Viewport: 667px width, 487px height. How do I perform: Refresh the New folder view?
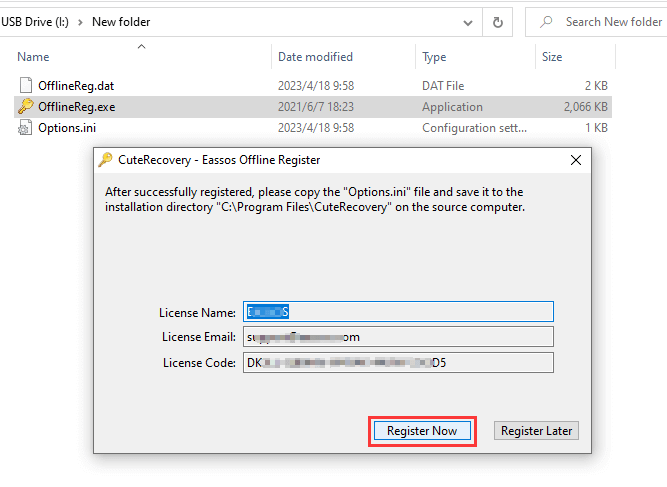click(497, 22)
